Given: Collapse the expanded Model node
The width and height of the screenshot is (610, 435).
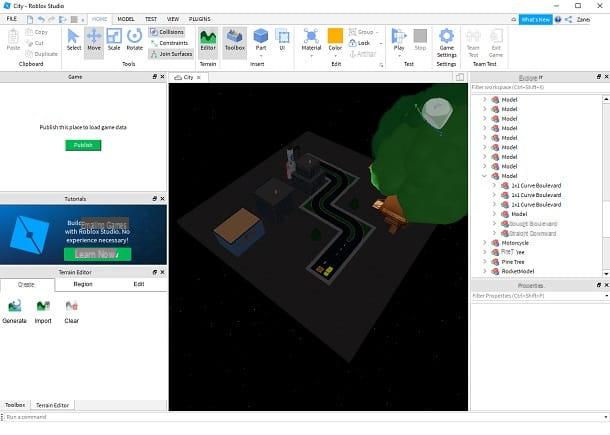Looking at the screenshot, I should tap(484, 176).
